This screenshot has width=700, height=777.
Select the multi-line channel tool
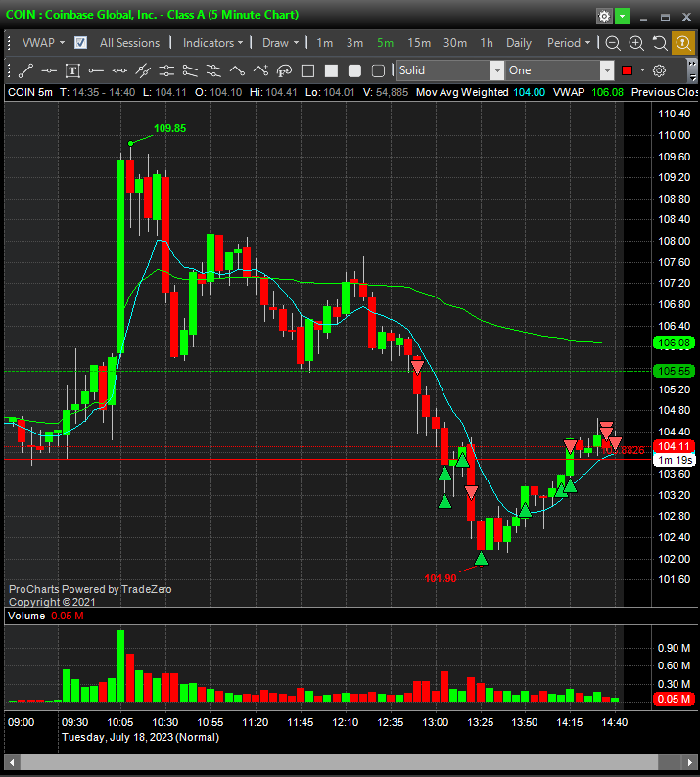213,70
